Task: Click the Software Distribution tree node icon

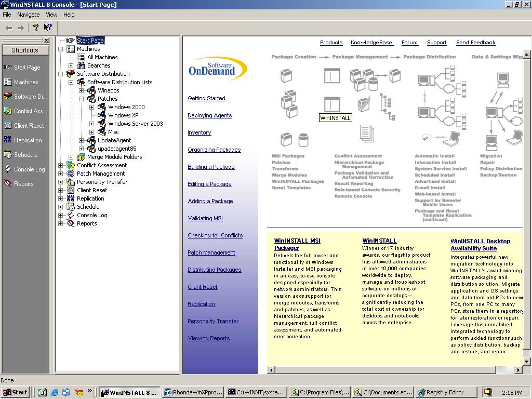Action: click(71, 74)
